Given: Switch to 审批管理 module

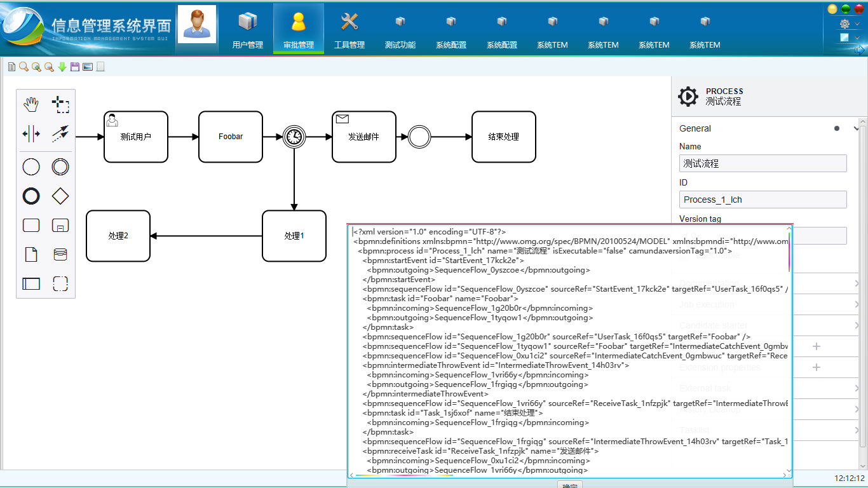Looking at the screenshot, I should 299,29.
